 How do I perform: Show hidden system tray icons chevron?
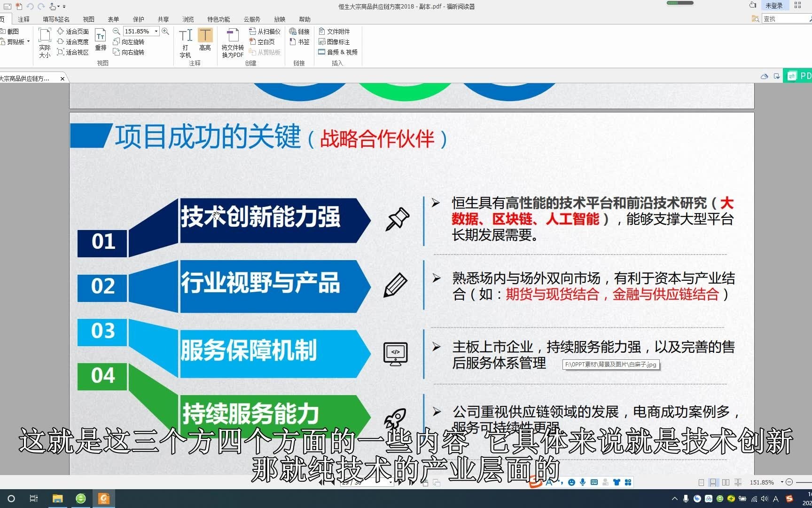coord(675,499)
